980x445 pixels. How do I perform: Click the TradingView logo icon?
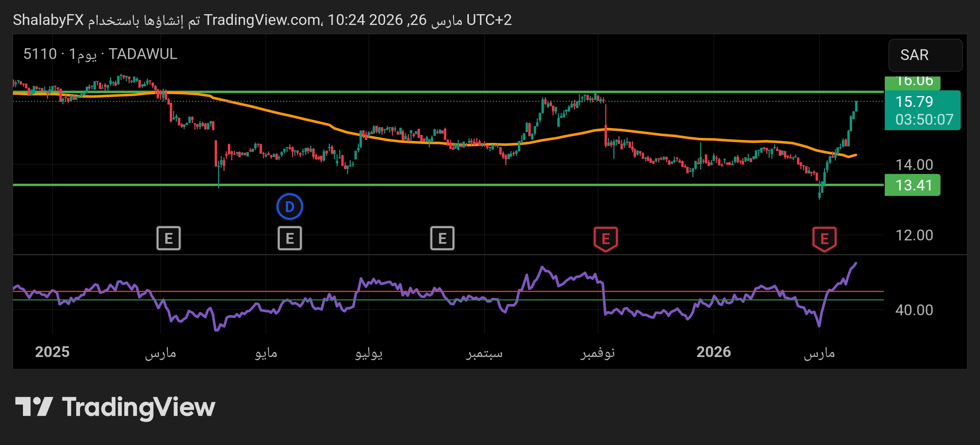pyautogui.click(x=33, y=407)
